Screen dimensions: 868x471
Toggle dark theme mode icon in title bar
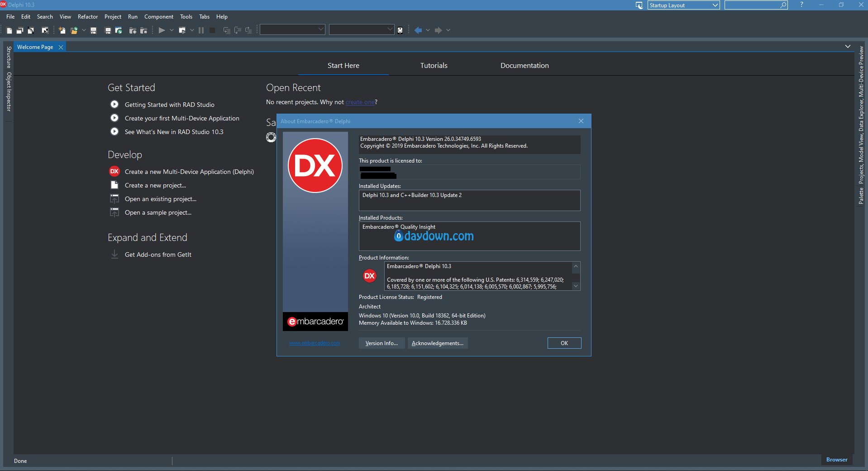pyautogui.click(x=639, y=5)
